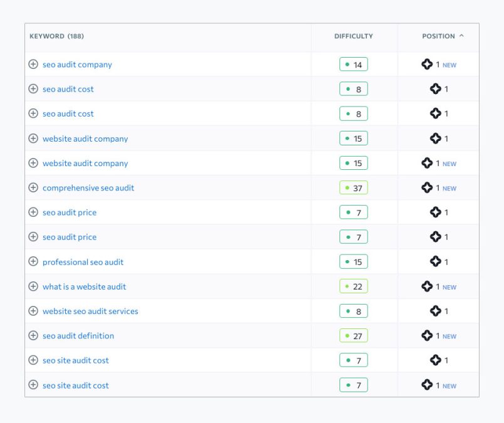Sort the table by the POSITION column header
The image size is (504, 423).
pos(438,36)
